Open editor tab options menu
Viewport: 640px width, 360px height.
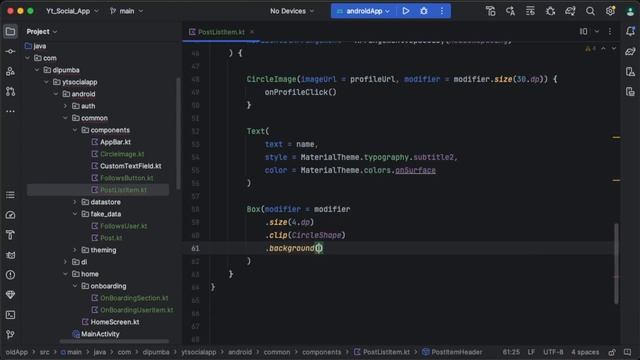pos(610,31)
